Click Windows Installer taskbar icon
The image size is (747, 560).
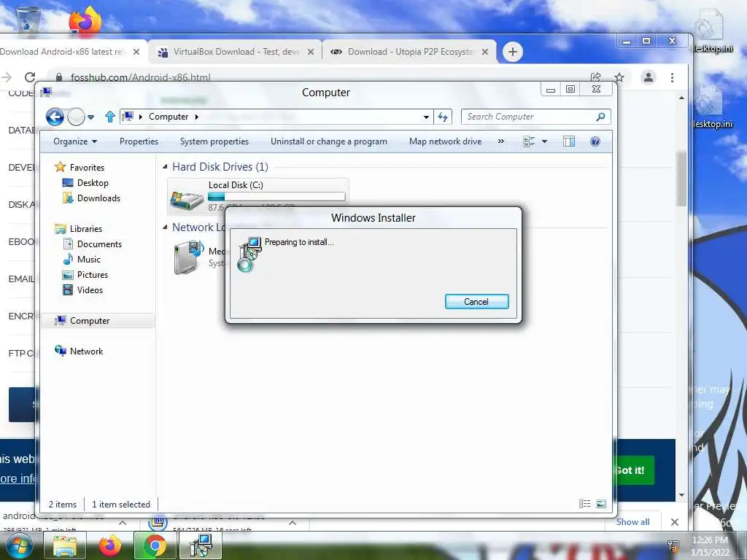[201, 546]
